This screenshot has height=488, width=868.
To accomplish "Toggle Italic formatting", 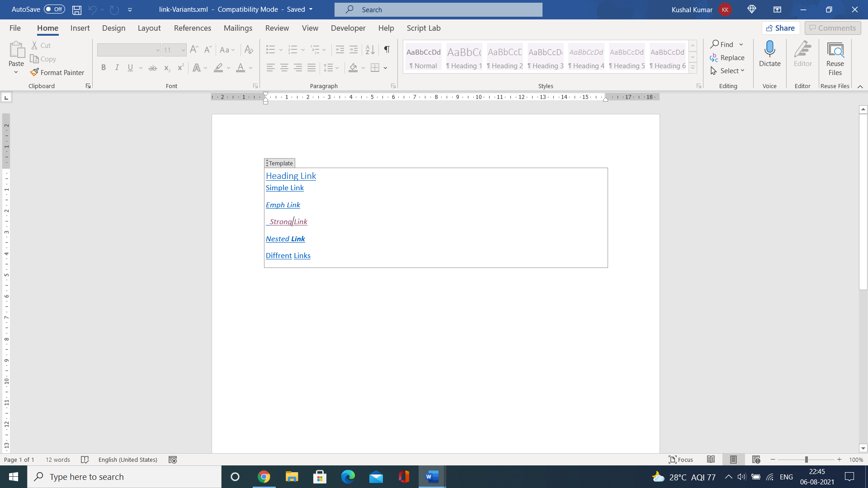I will click(x=117, y=68).
